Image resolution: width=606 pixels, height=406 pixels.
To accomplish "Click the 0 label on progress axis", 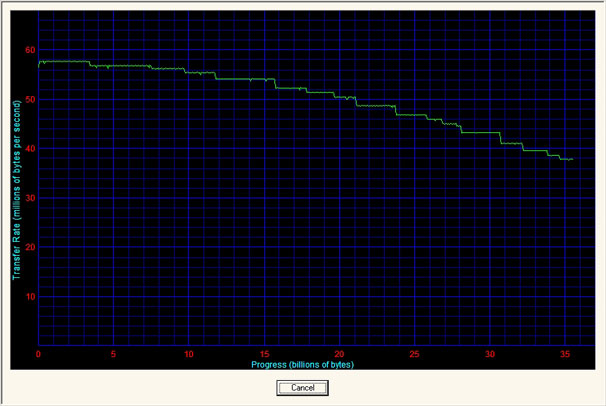I will pyautogui.click(x=38, y=354).
